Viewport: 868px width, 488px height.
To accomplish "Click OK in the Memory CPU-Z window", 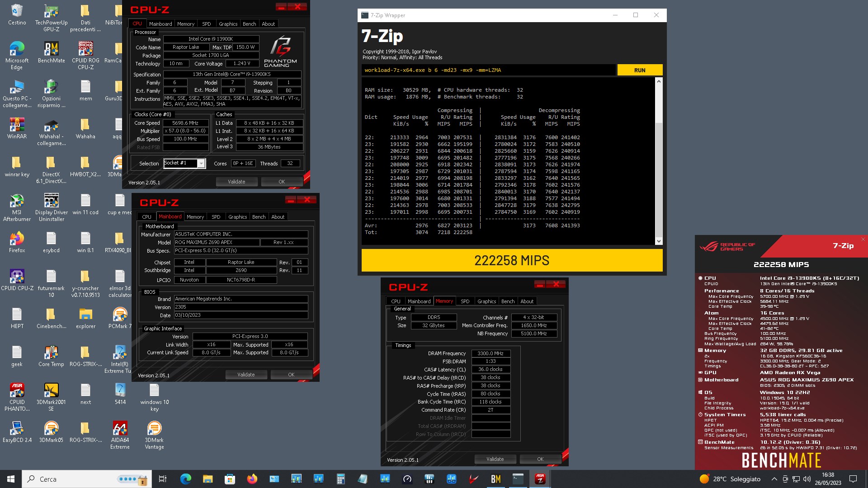I will pyautogui.click(x=540, y=459).
